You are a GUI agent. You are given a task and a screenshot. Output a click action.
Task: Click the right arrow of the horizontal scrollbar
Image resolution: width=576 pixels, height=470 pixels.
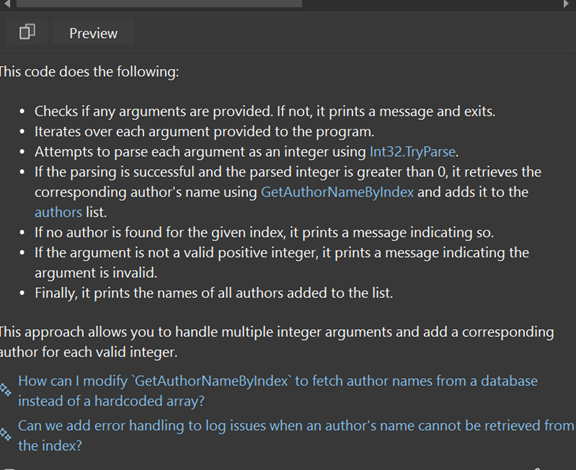pos(566,4)
